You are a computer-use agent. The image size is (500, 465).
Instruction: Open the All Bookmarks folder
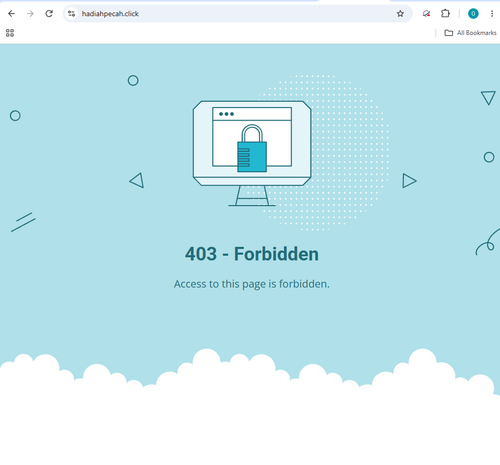[x=471, y=33]
